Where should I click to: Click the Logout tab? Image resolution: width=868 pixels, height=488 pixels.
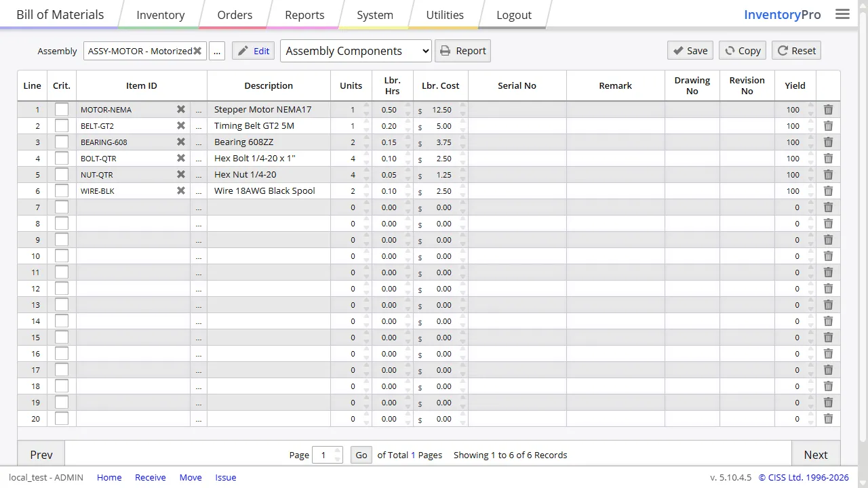514,15
